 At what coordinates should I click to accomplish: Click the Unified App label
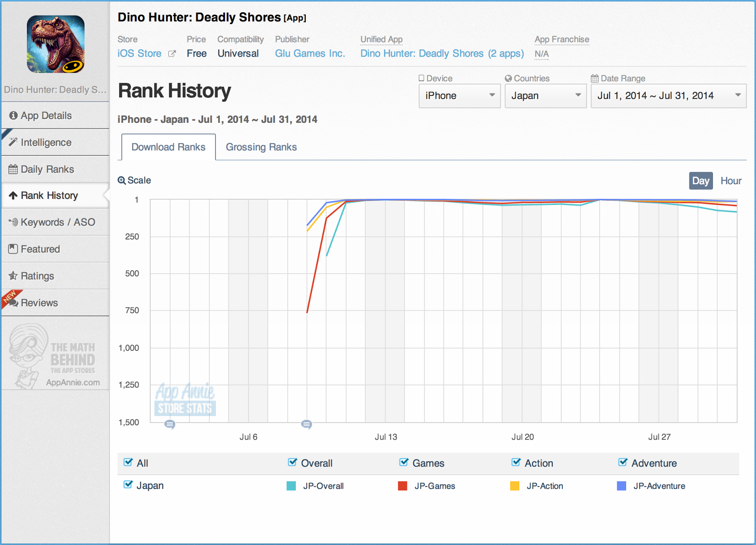381,39
